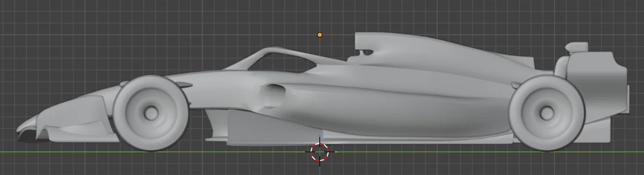644x175 pixels.
Task: Click the rear wheel center hub
Action: (x=547, y=113)
